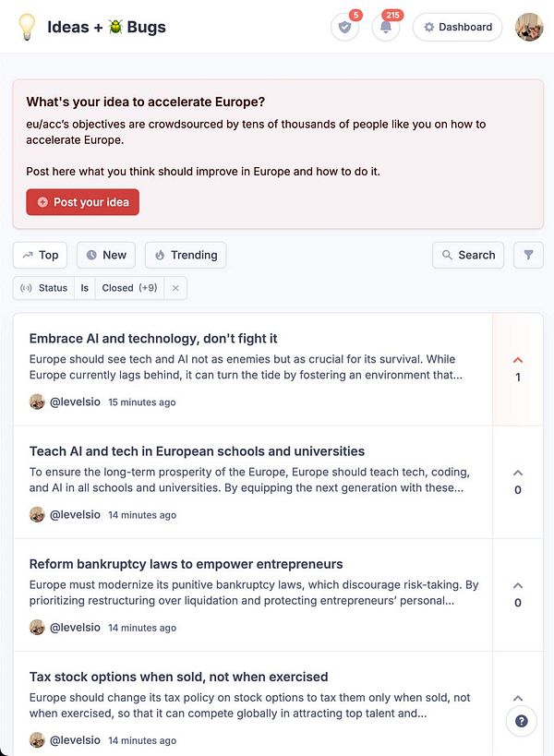Image resolution: width=554 pixels, height=756 pixels.
Task: Click the lightbulb logo icon
Action: (x=27, y=27)
